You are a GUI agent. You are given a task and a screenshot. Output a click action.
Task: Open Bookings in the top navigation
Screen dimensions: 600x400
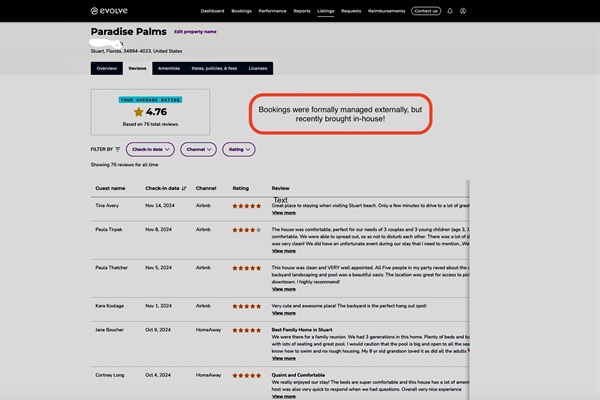[241, 11]
